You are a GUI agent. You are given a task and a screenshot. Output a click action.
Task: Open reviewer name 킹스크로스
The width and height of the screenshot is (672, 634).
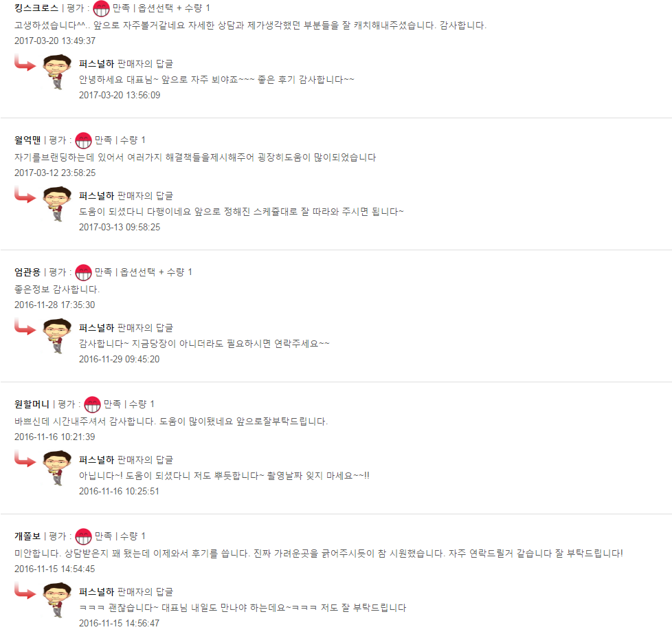point(36,8)
